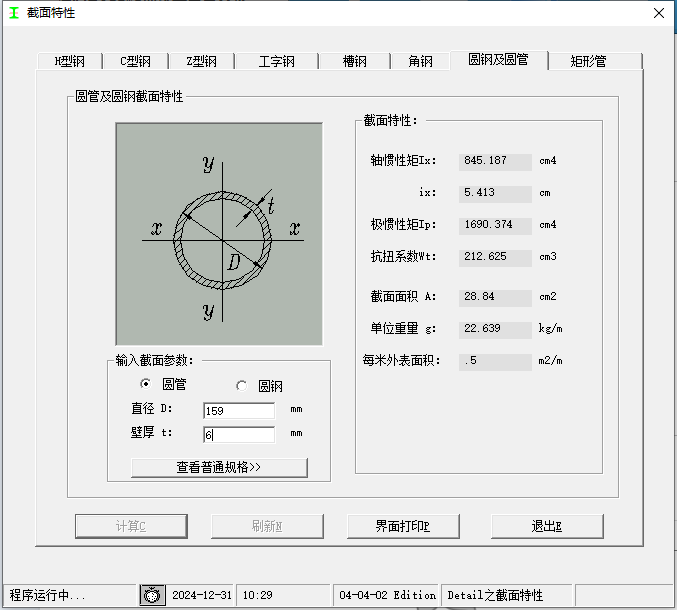Switch to the H型钢 tab

tap(70, 61)
